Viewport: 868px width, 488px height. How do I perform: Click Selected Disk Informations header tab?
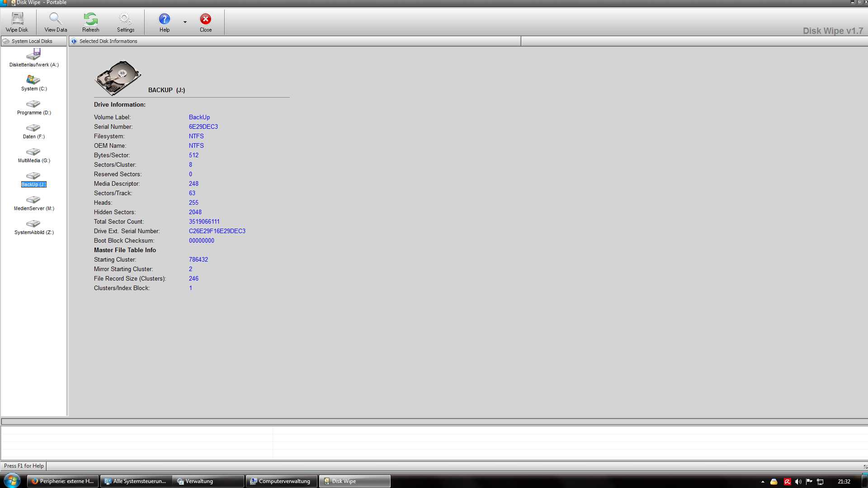[108, 41]
